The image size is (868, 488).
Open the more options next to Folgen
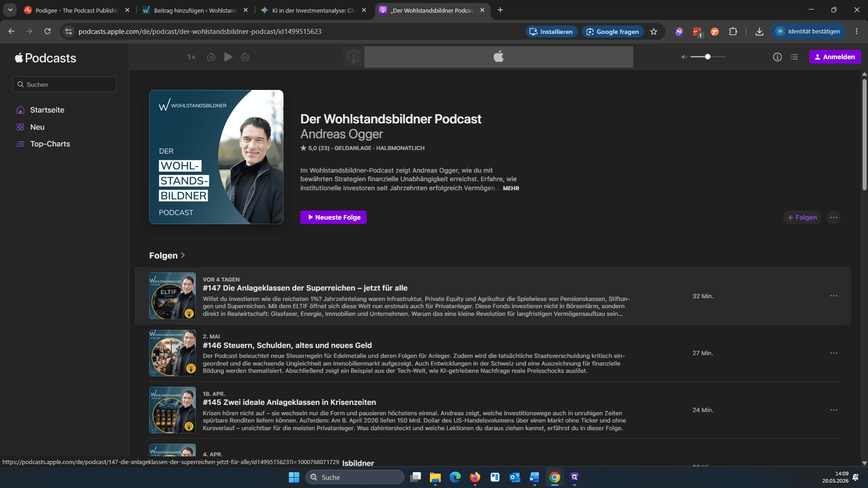coord(834,217)
